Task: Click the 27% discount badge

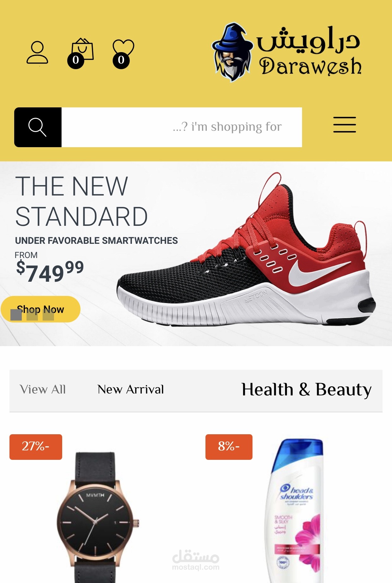Action: (x=36, y=447)
